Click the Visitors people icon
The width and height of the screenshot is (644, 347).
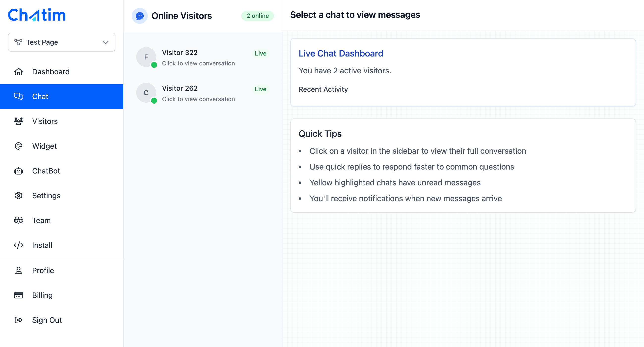(19, 121)
